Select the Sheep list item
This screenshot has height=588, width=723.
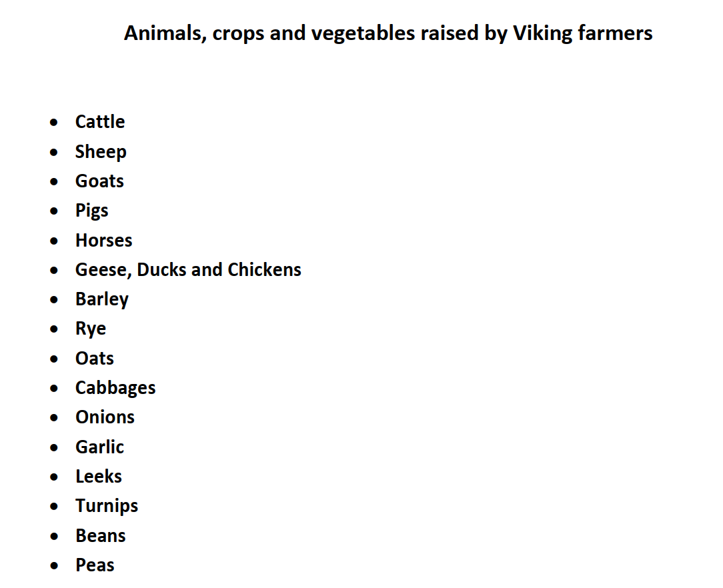pyautogui.click(x=101, y=152)
